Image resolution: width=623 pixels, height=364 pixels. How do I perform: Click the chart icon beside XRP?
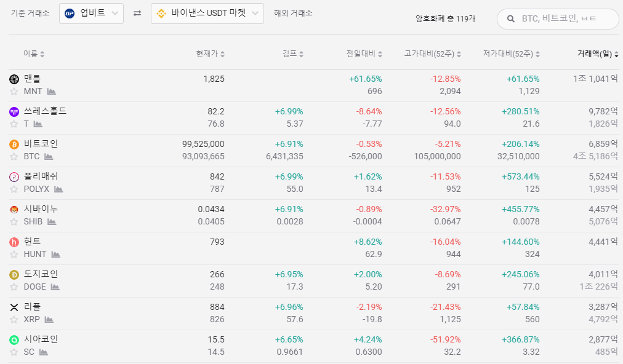coord(49,320)
